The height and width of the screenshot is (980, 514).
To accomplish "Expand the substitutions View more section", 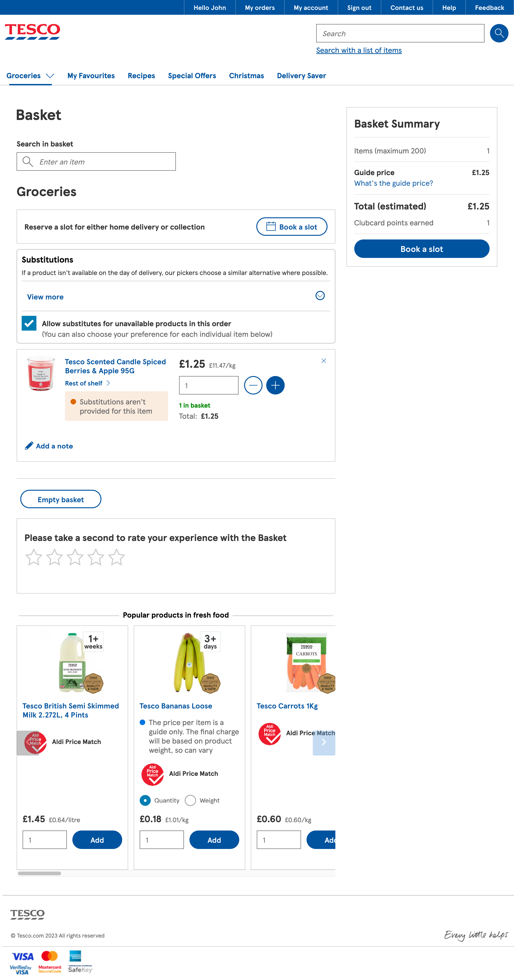I will (45, 297).
